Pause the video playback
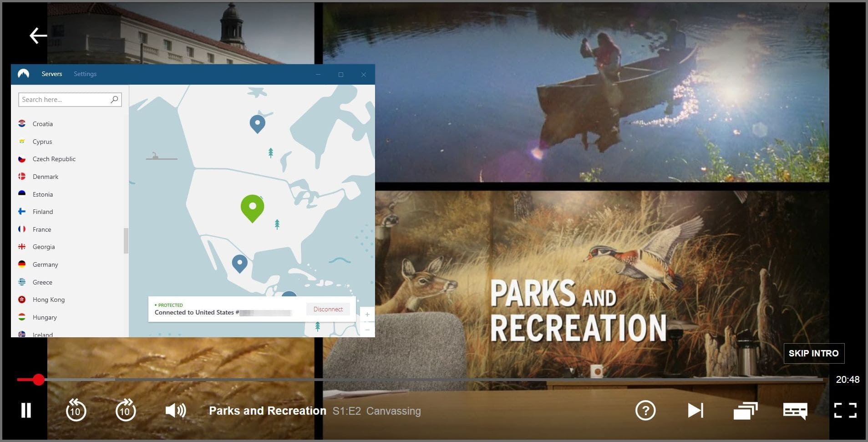The height and width of the screenshot is (442, 868). 26,411
